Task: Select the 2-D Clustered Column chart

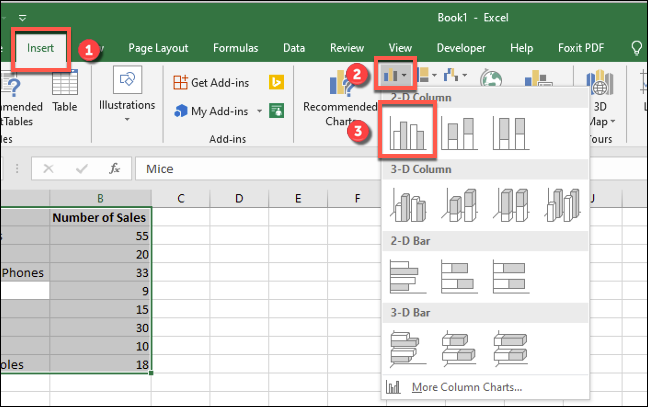Action: (411, 132)
